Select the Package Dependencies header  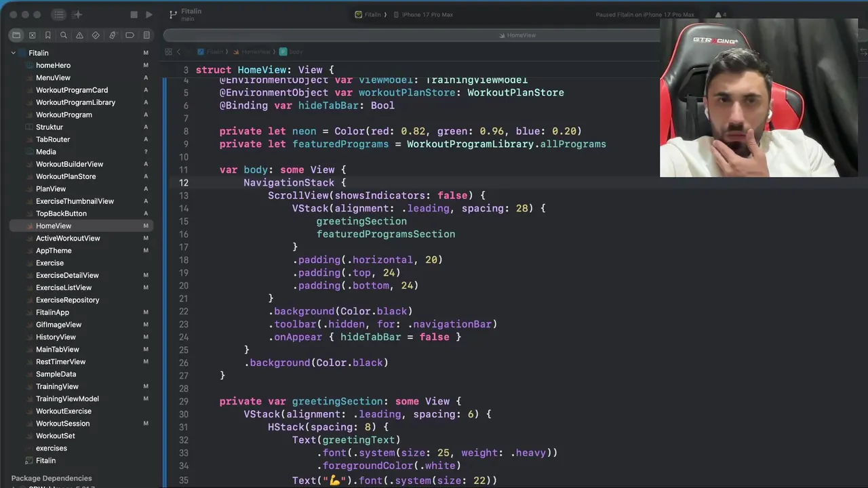click(x=52, y=478)
